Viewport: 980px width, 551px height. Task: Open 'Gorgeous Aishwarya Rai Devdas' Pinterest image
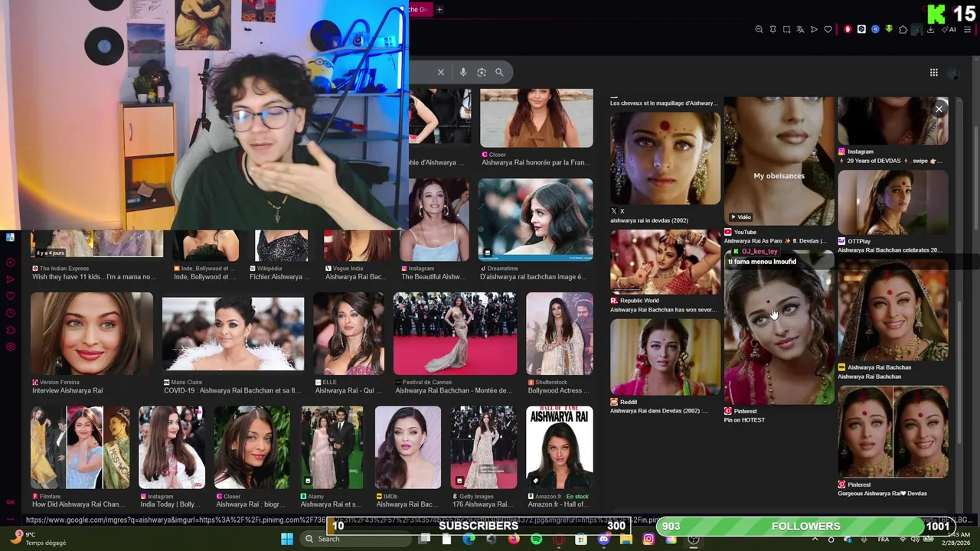click(893, 432)
